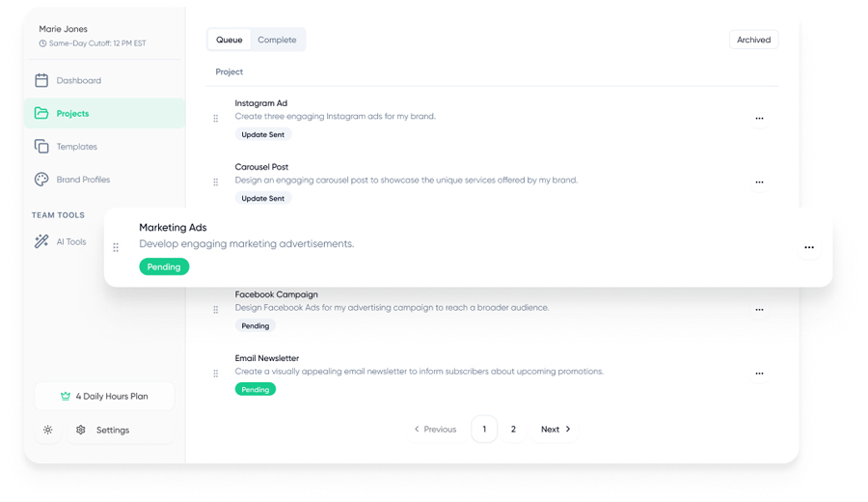Toggle the light/dark theme sun button
The image size is (868, 502).
(47, 430)
